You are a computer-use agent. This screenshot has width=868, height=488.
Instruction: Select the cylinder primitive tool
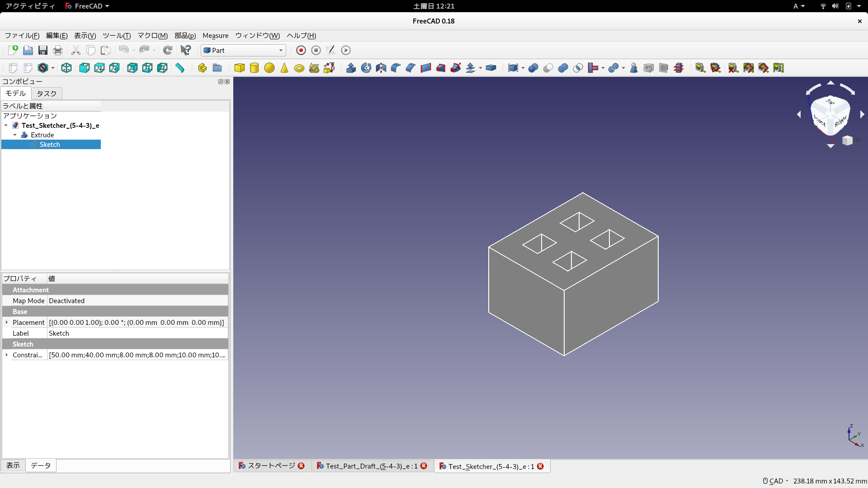coord(254,68)
